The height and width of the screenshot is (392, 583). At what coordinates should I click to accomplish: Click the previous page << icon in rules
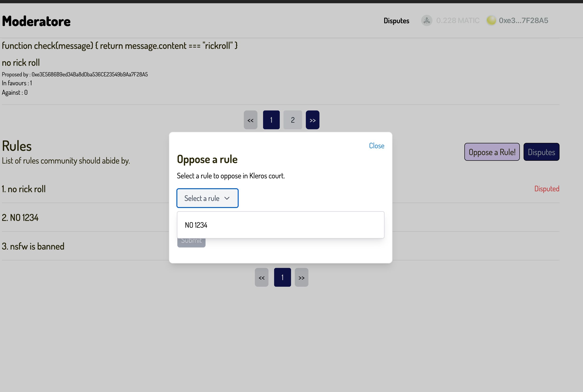[x=261, y=277]
